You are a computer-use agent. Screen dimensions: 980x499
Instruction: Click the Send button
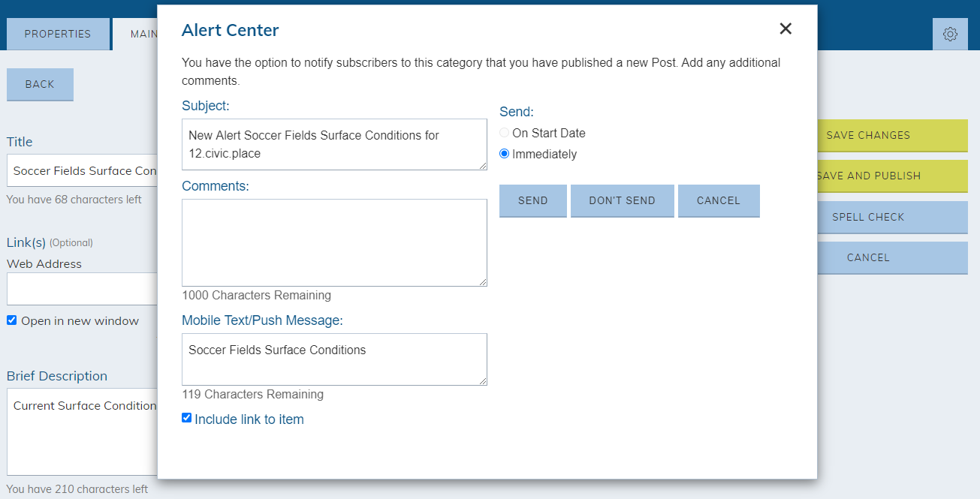[x=533, y=200]
